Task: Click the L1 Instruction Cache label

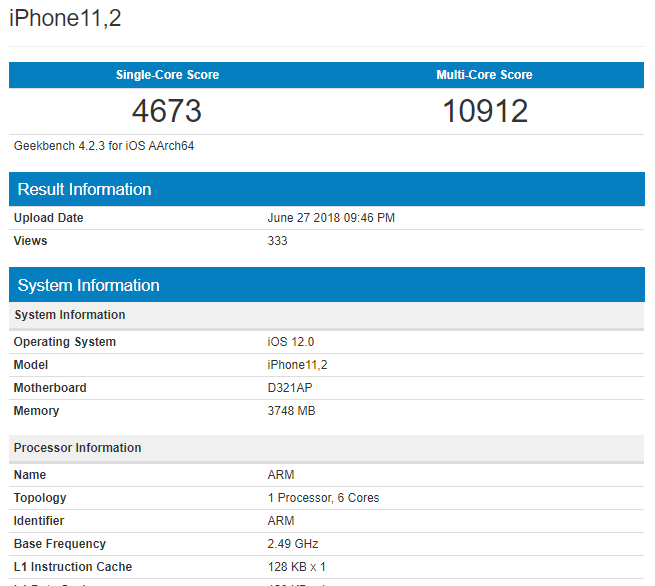Action: [x=73, y=566]
